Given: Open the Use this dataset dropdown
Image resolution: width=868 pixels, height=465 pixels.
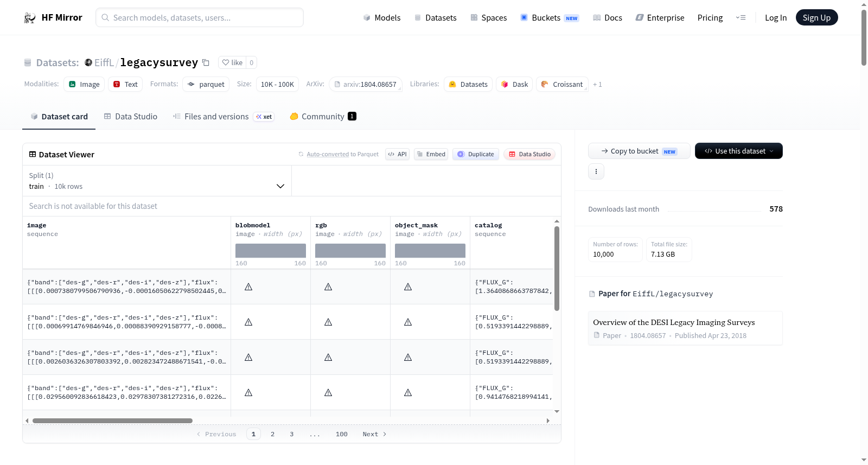Looking at the screenshot, I should point(739,151).
